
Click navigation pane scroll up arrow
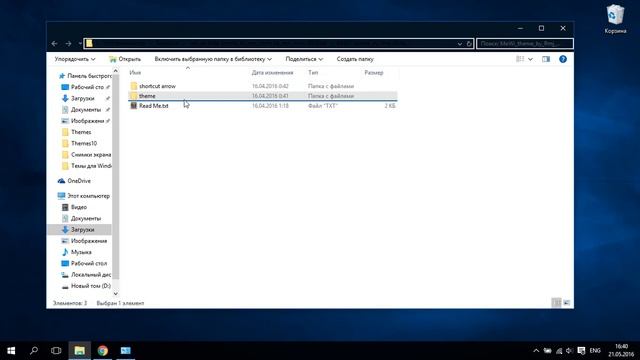coord(116,71)
